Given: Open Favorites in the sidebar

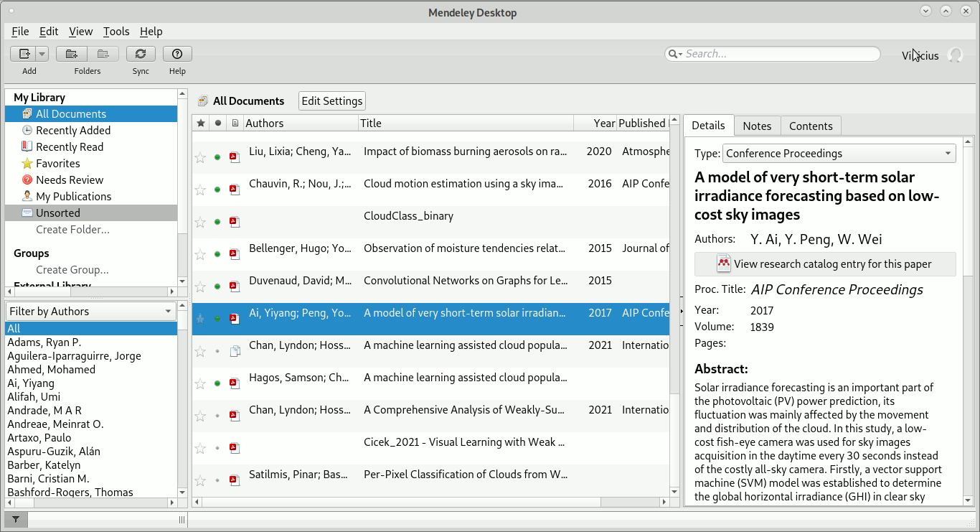Looking at the screenshot, I should [91, 163].
